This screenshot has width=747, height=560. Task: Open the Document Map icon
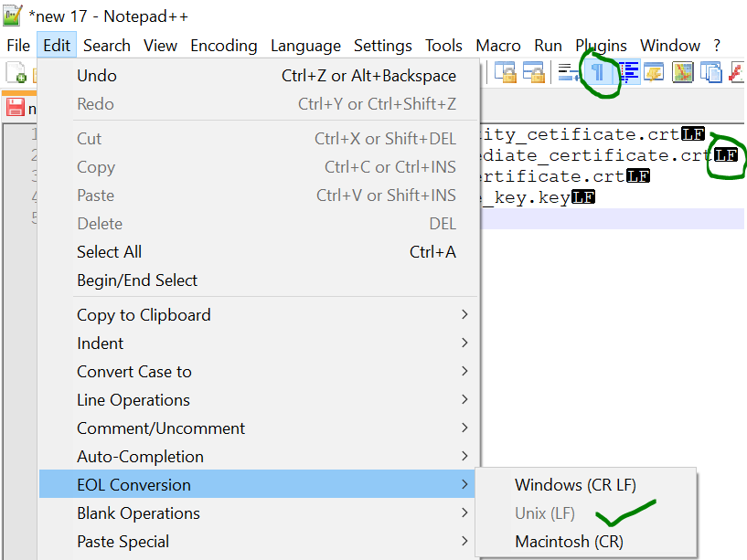pyautogui.click(x=683, y=73)
